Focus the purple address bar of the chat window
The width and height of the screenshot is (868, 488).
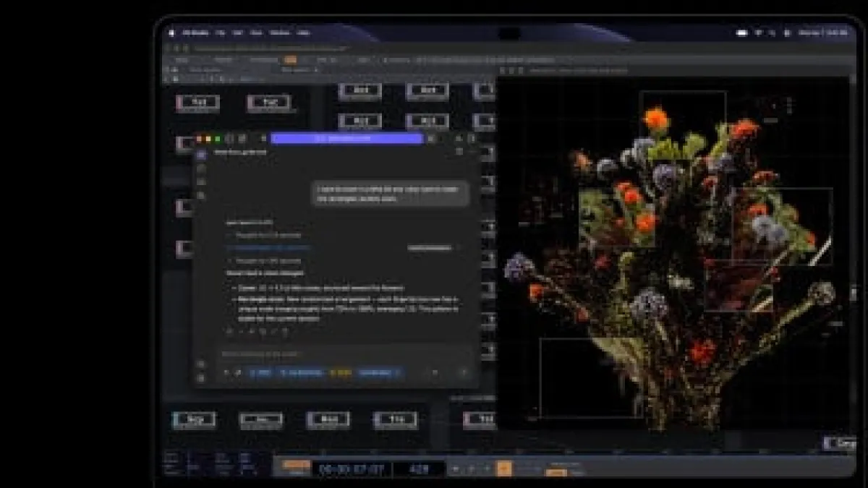(346, 138)
